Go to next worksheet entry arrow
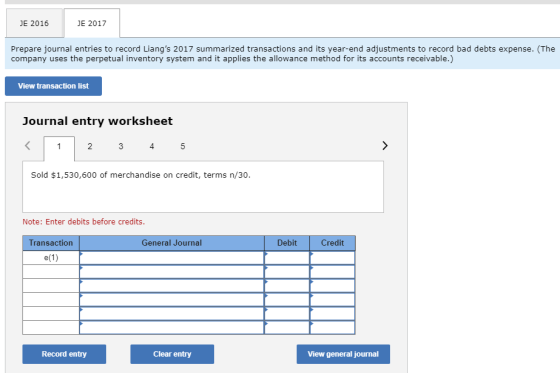 point(385,145)
